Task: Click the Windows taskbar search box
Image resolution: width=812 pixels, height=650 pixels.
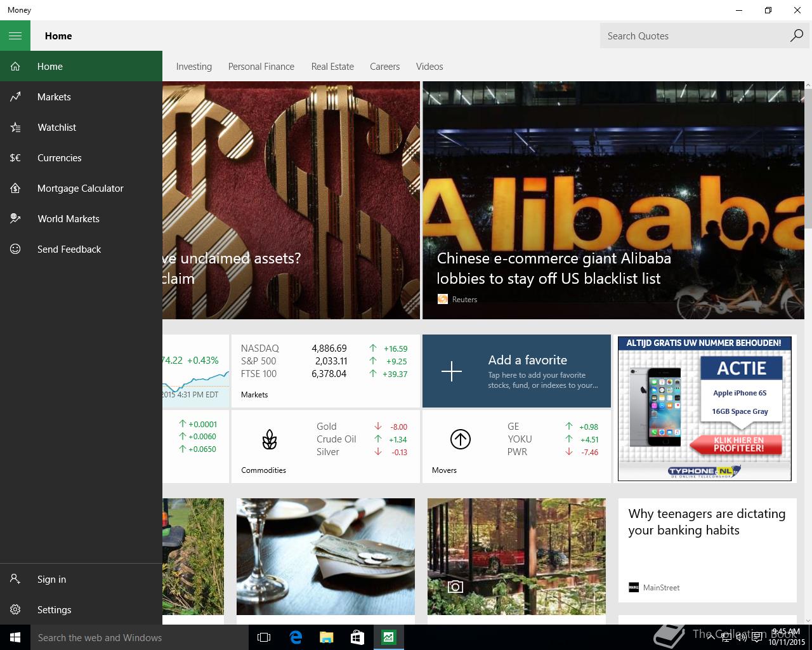Action: point(140,637)
